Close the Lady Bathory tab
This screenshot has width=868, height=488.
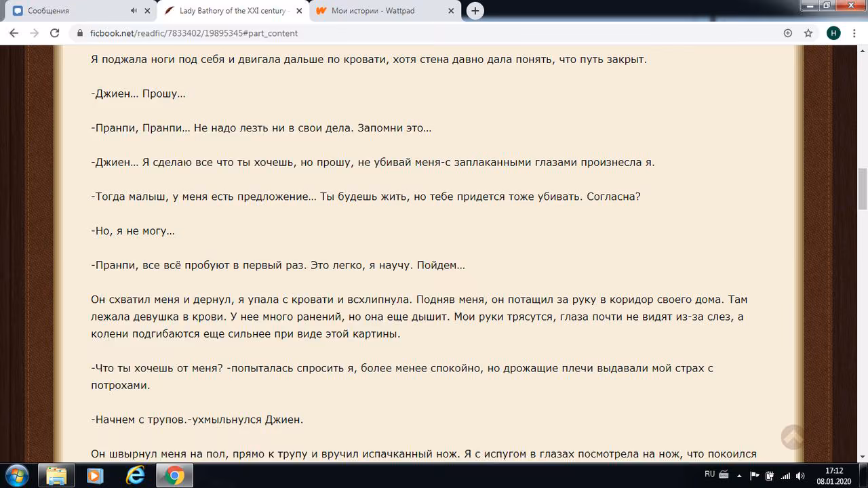[299, 11]
